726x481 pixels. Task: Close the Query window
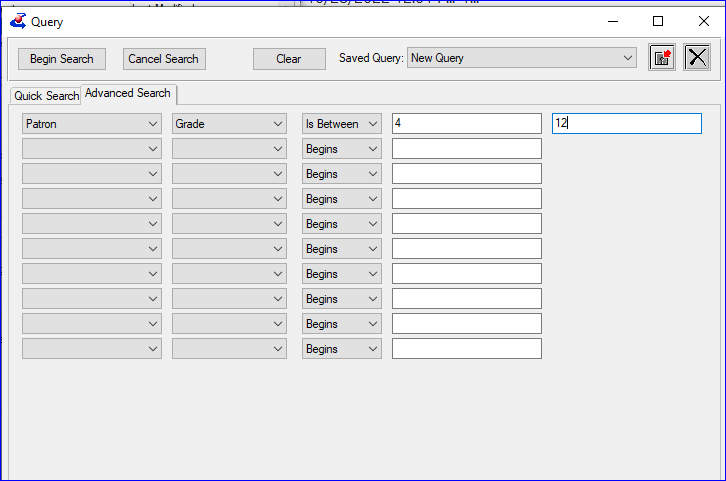coord(703,21)
